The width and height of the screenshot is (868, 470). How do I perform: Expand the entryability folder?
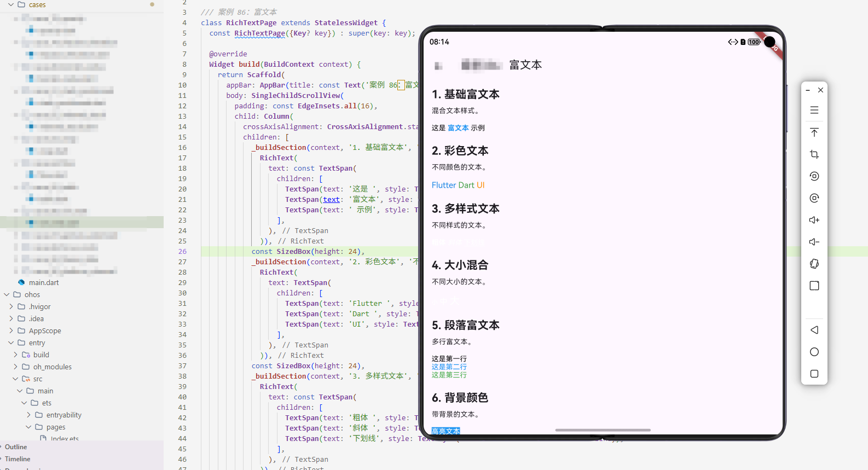tap(28, 415)
